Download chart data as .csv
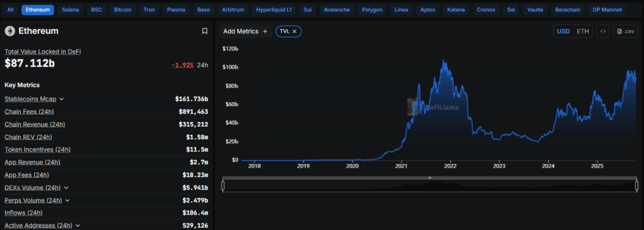 click(626, 32)
